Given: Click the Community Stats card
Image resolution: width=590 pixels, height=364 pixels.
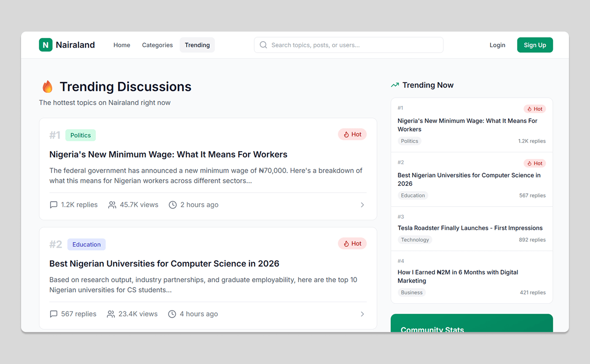Looking at the screenshot, I should 472,323.
